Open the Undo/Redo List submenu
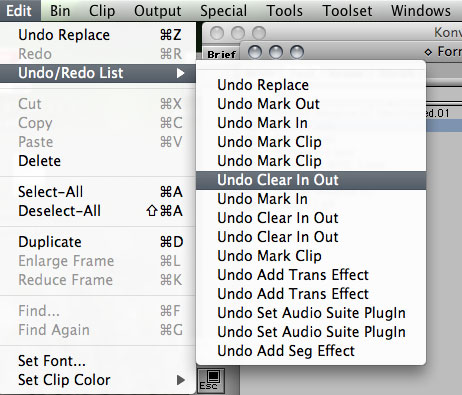Screen dimensions: 462x395 98,73
